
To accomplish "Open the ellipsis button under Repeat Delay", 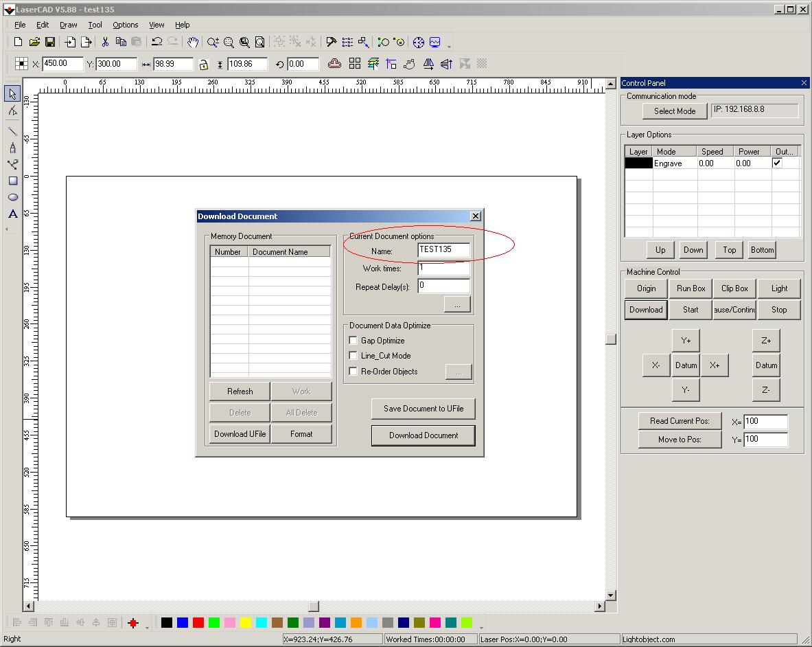I will point(457,304).
